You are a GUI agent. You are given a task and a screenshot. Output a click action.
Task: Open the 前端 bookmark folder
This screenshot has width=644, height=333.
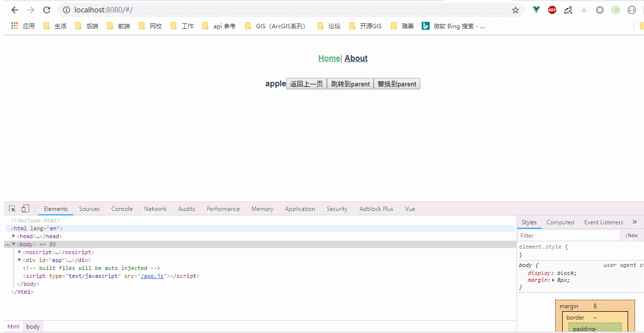pyautogui.click(x=119, y=26)
